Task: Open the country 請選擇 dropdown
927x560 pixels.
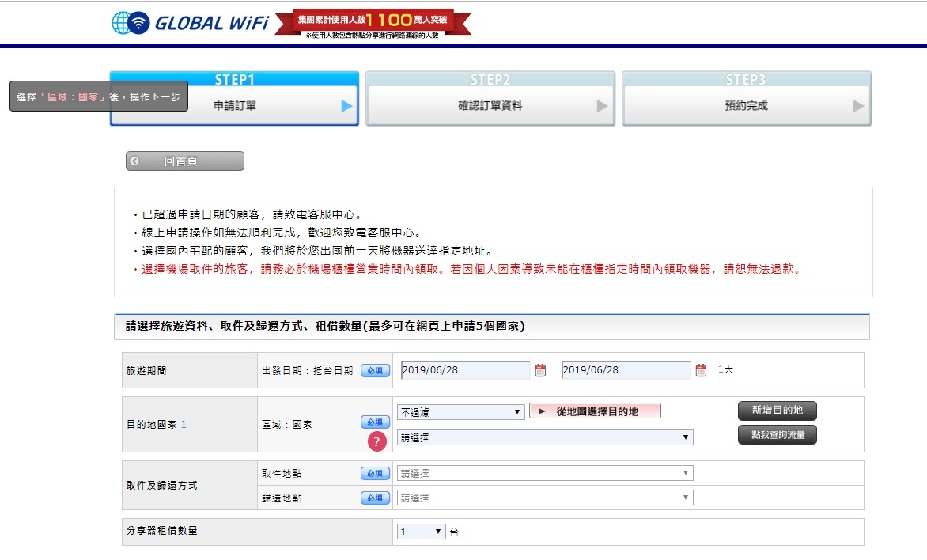Action: 545,437
